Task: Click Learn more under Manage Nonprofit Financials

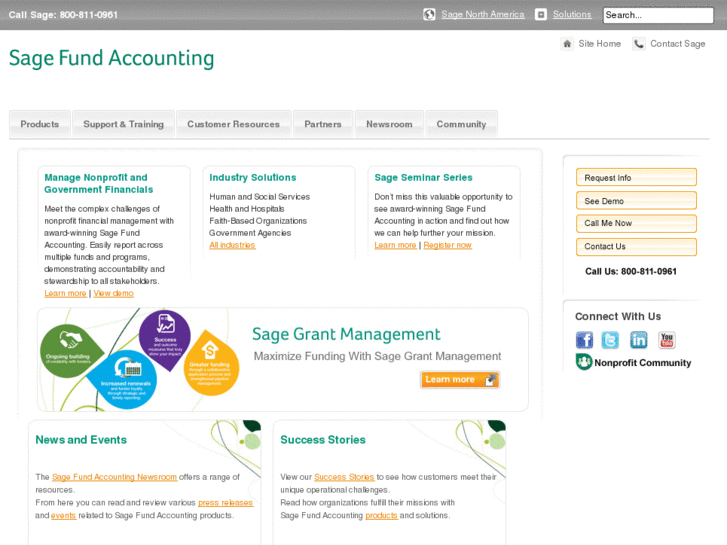Action: tap(65, 293)
